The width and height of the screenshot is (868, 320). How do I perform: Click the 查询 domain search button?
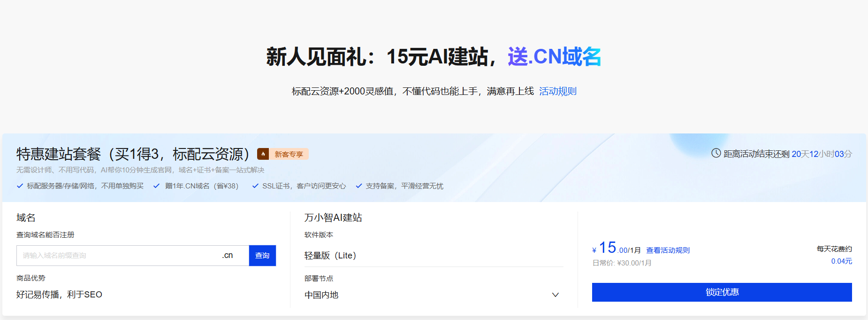pyautogui.click(x=262, y=256)
